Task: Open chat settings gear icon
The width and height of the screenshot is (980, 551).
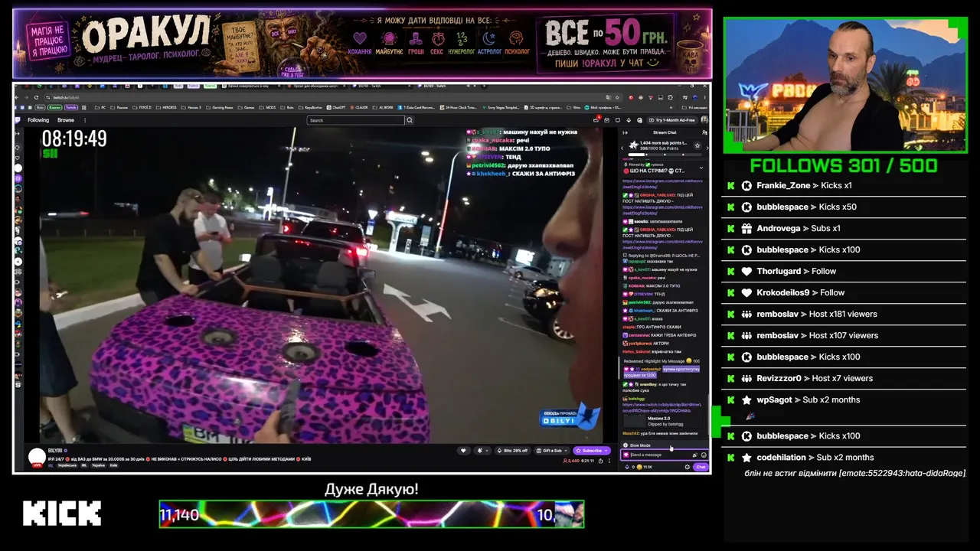Action: 688,467
